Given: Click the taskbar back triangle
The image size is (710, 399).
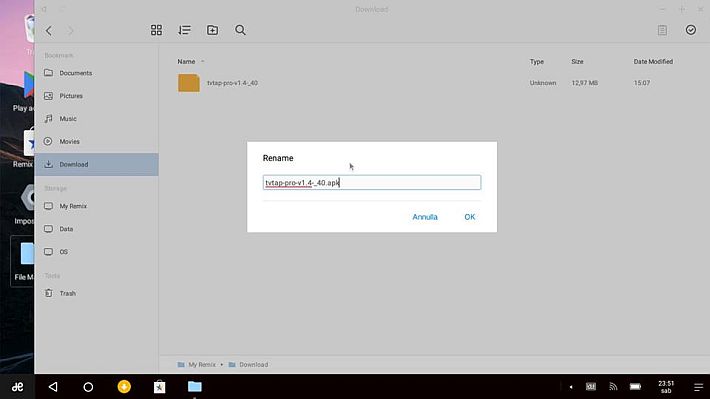Looking at the screenshot, I should [53, 387].
